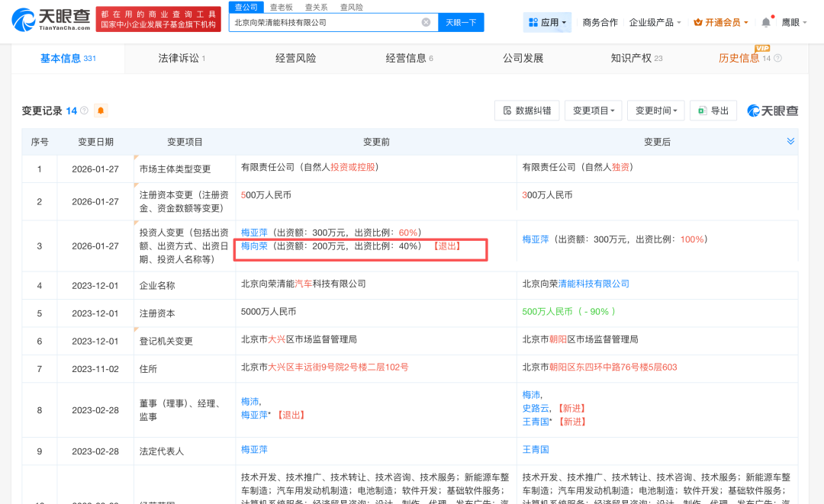The width and height of the screenshot is (824, 504).
Task: Select the 查老板 search type tab
Action: coord(281,7)
